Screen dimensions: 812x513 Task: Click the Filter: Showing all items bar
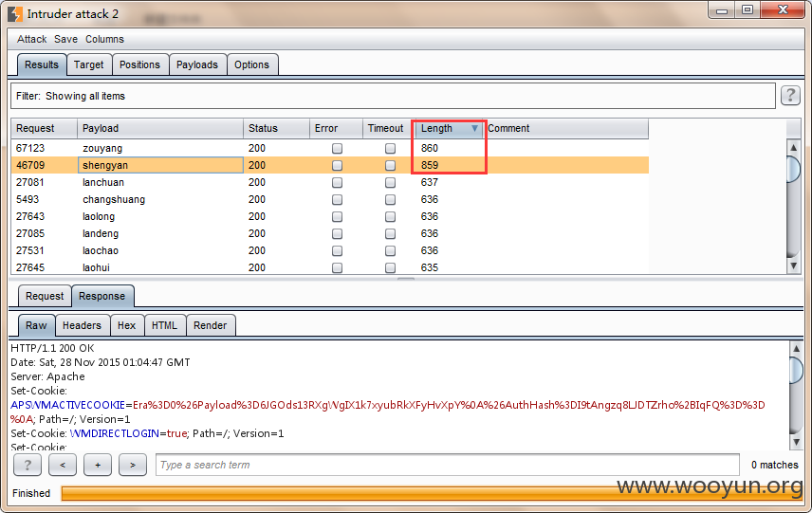tap(393, 96)
